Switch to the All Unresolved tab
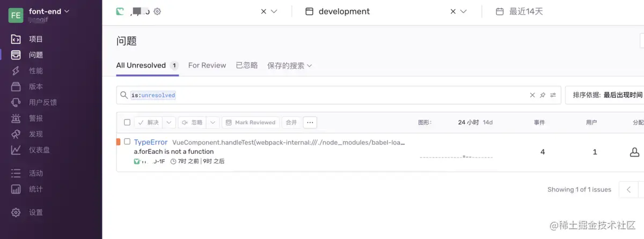This screenshot has height=239, width=644. (x=147, y=65)
